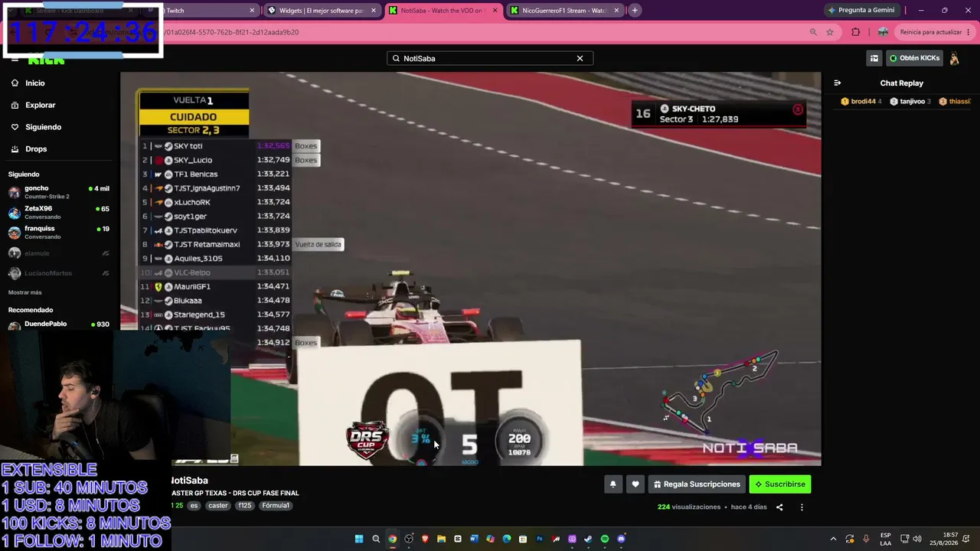Screen dimensions: 980x551
Task: Open recommended channel DuendePablo
Action: point(58,324)
